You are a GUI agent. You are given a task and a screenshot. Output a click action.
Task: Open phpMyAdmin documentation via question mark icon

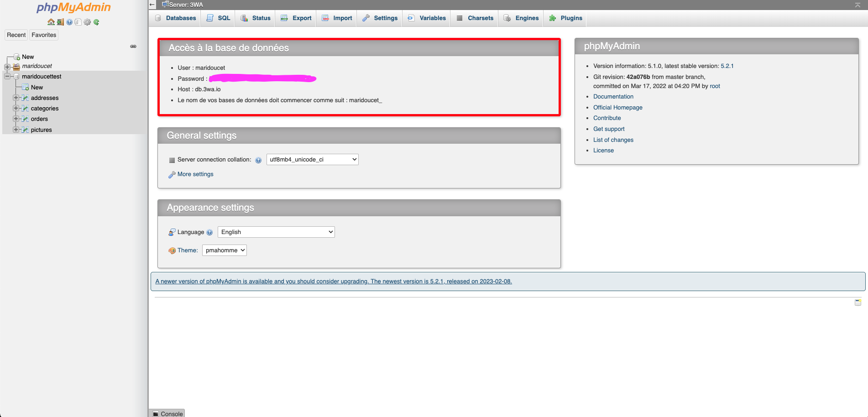(x=69, y=22)
